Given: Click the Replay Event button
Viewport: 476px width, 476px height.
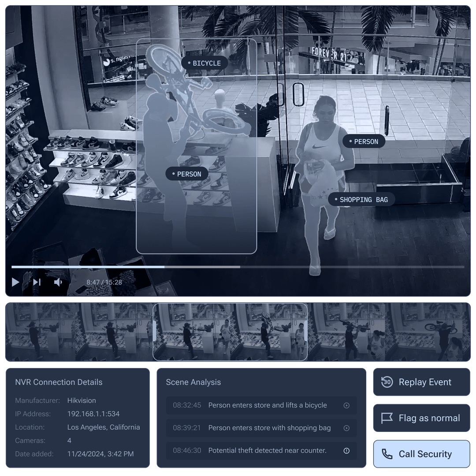Looking at the screenshot, I should pos(421,382).
